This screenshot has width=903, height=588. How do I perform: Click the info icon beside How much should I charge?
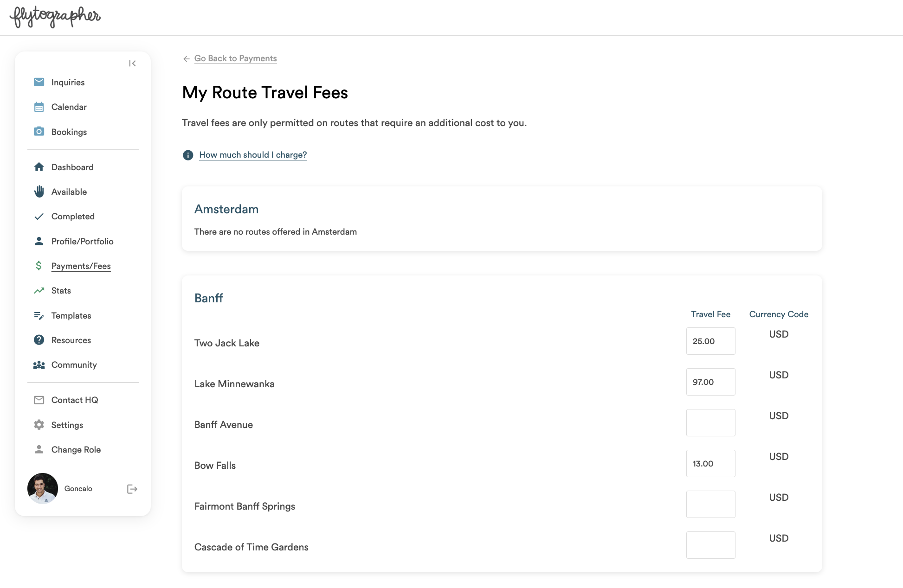tap(188, 155)
